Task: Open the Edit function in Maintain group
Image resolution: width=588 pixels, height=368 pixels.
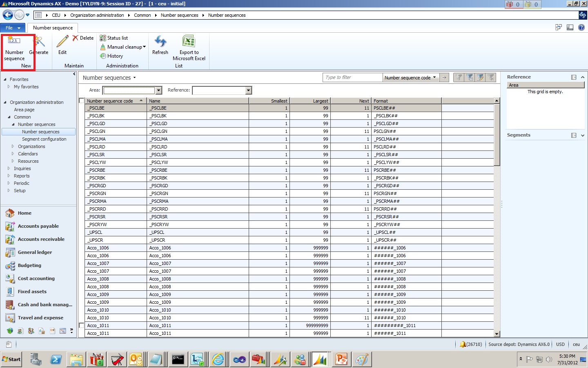Action: pos(62,48)
